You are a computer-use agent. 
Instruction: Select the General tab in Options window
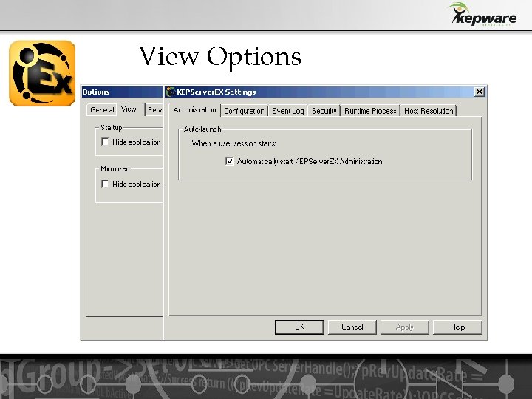[x=102, y=110]
